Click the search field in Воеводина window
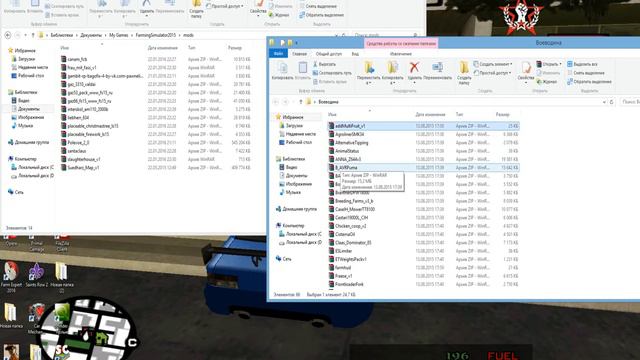The height and width of the screenshot is (360, 640). pyautogui.click(x=630, y=102)
